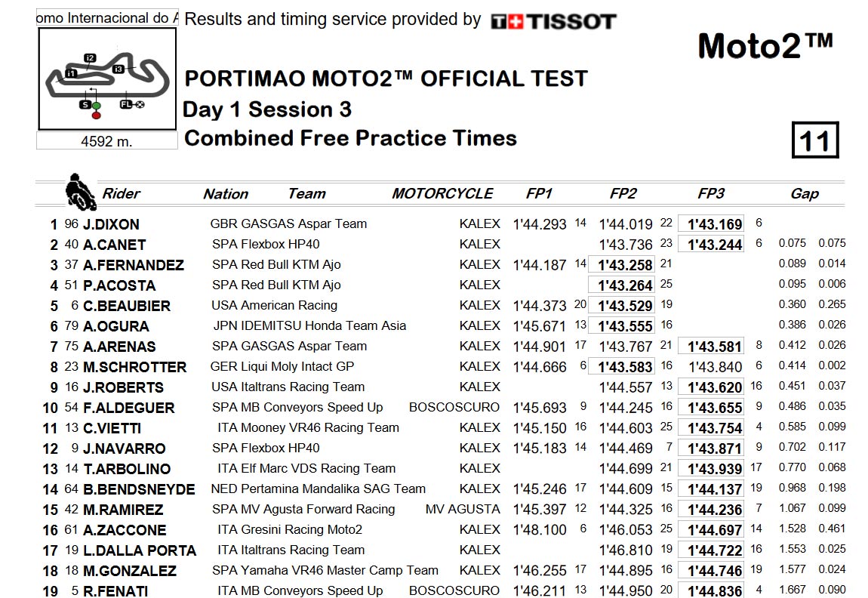Click the boxed number 11

pos(815,140)
